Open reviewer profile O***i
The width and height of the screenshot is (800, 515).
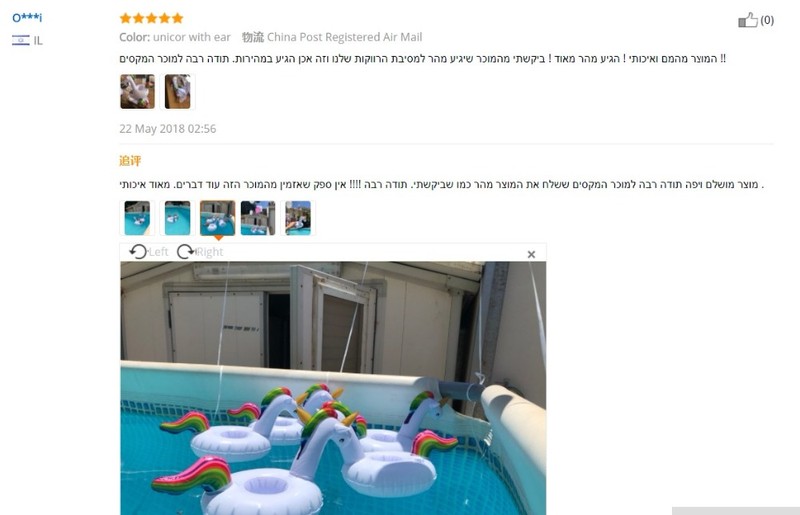tap(27, 18)
